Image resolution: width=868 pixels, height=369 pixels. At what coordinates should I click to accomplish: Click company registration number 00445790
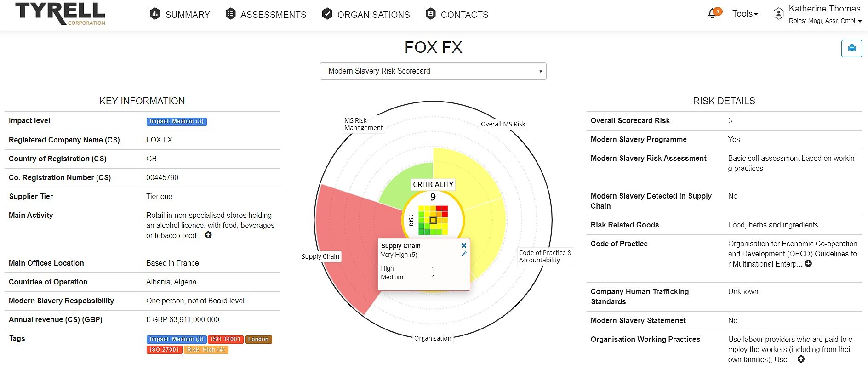162,177
